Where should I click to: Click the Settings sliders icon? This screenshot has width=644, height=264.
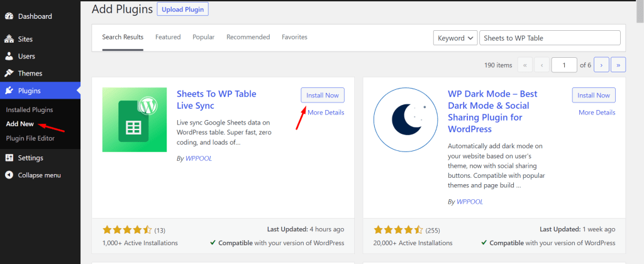[x=9, y=158]
